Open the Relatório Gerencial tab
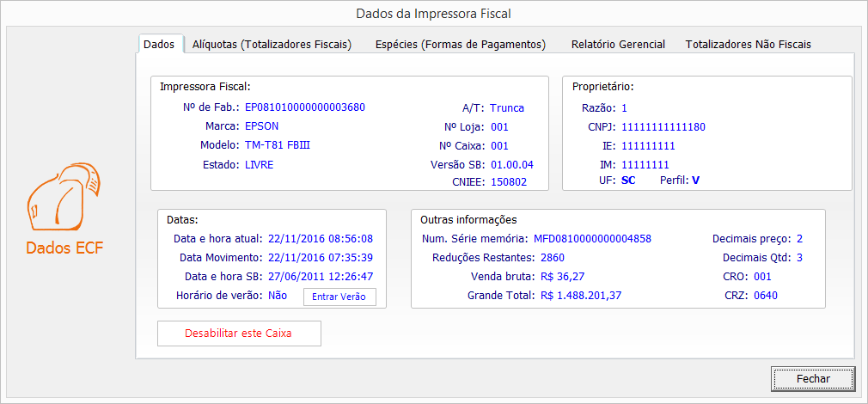The image size is (868, 404). [618, 45]
